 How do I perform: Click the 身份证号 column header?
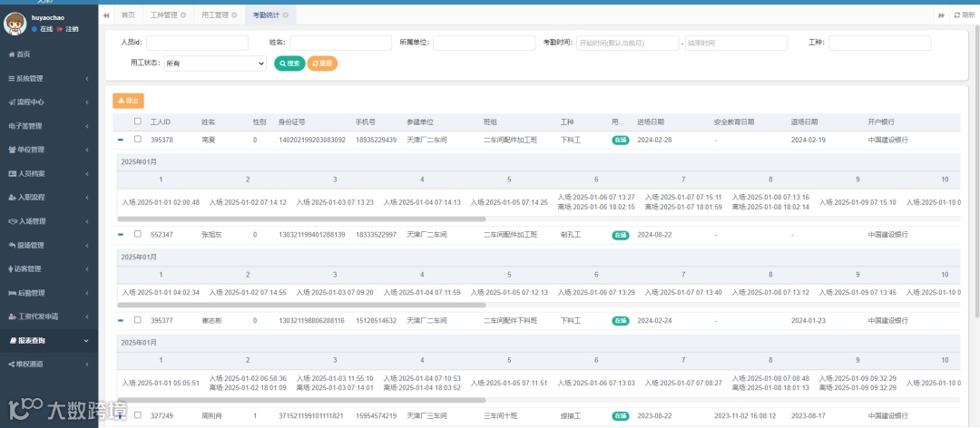point(292,122)
